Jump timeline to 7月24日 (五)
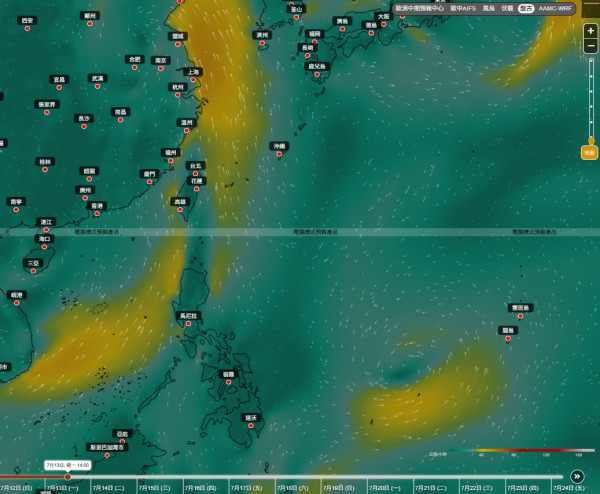Screen dimensions: 600x494 (569, 488)
